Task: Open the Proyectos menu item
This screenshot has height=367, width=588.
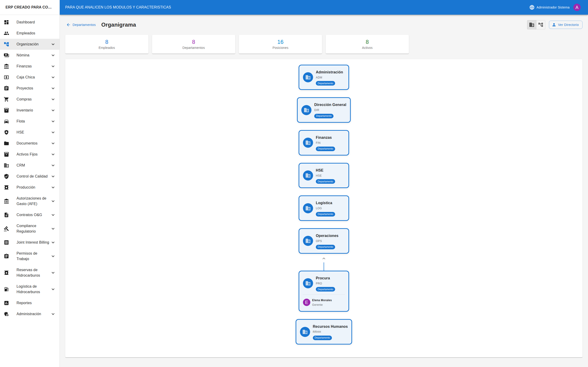Action: pyautogui.click(x=25, y=88)
